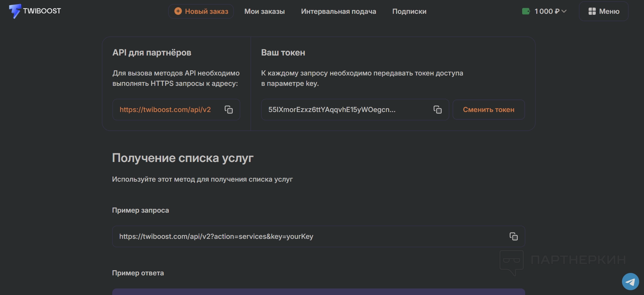Viewport: 644px width, 295px height.
Task: Open Интервальная подача section
Action: 338,11
